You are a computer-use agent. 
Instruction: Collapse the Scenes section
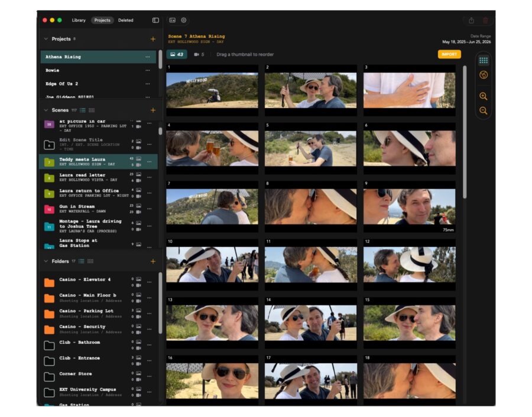click(x=46, y=110)
